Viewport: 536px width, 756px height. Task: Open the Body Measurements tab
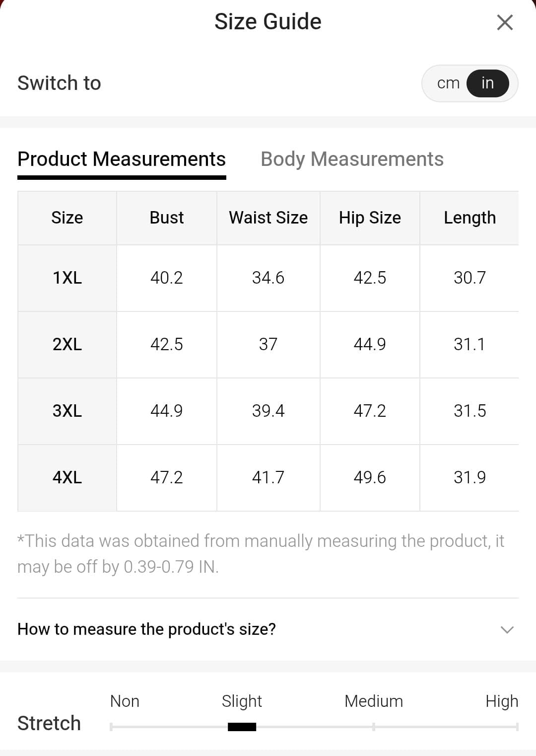[x=352, y=159]
